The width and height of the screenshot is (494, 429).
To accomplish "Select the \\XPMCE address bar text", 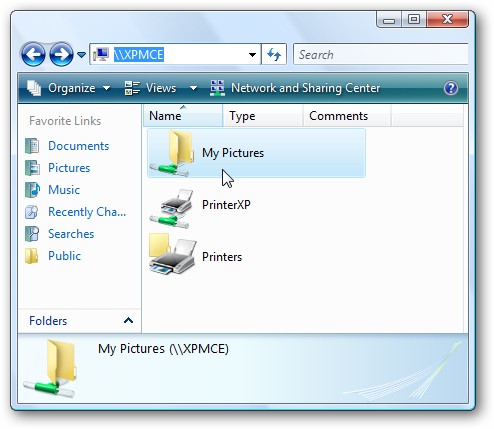I will (139, 54).
